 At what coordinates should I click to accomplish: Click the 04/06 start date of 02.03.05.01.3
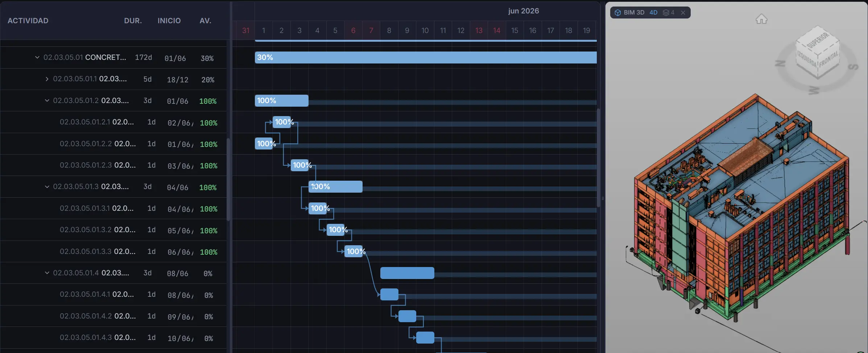click(178, 187)
